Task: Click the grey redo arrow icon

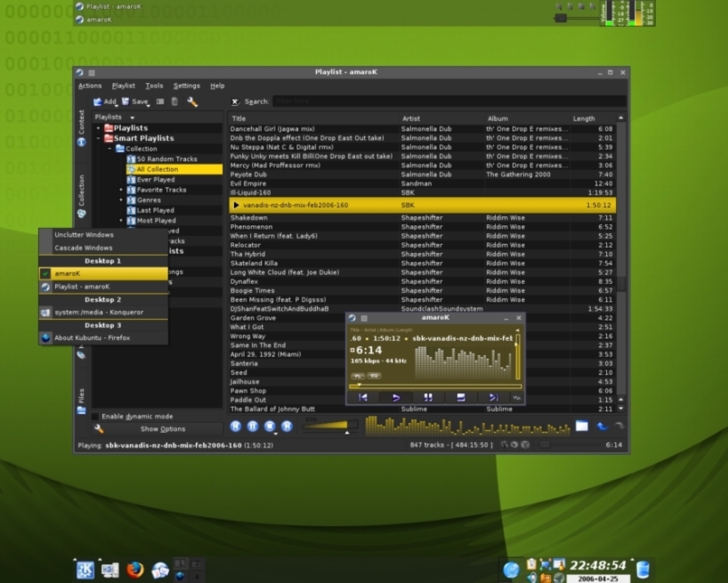Action: [x=619, y=426]
